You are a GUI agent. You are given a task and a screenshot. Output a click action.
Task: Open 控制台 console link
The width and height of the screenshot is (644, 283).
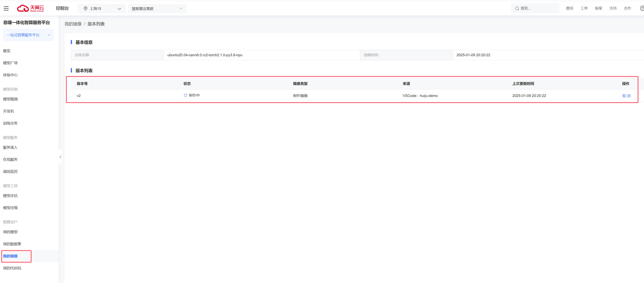[x=62, y=8]
